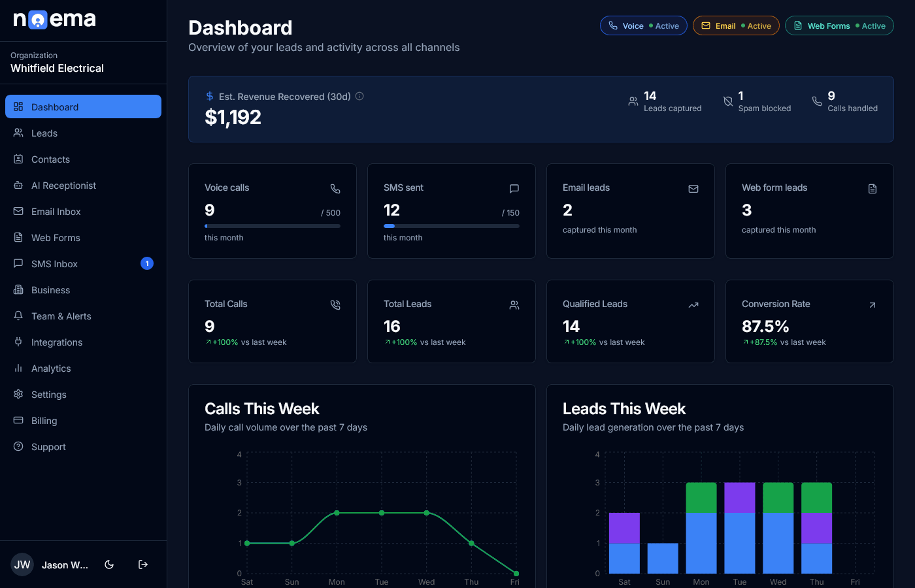Click the dollar sign revenue icon
This screenshot has height=588, width=915.
coord(210,96)
